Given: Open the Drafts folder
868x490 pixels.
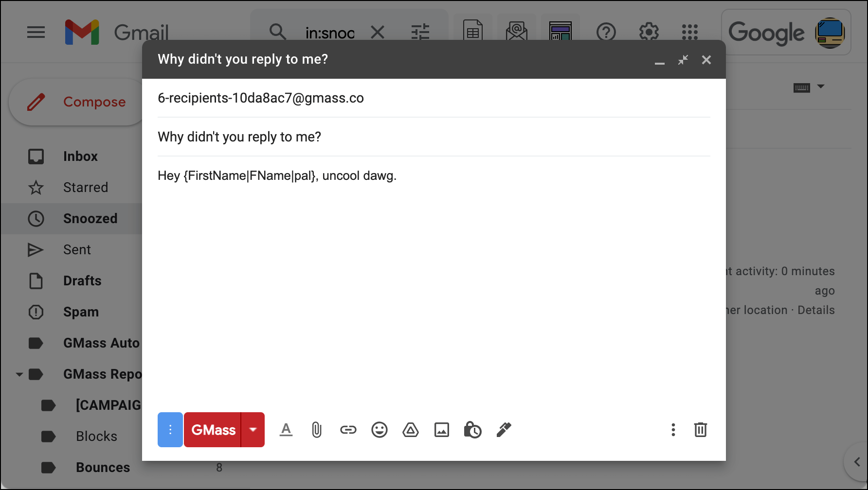Looking at the screenshot, I should [x=82, y=281].
